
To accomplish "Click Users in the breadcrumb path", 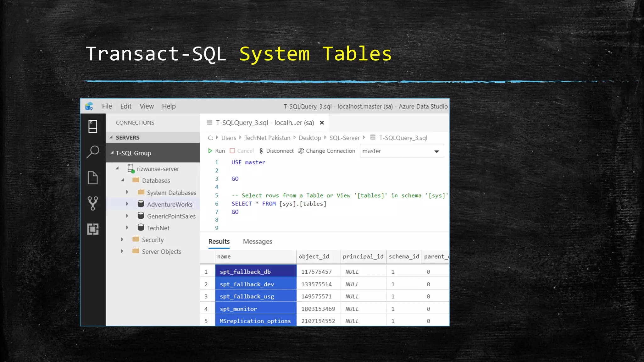I will click(x=229, y=138).
